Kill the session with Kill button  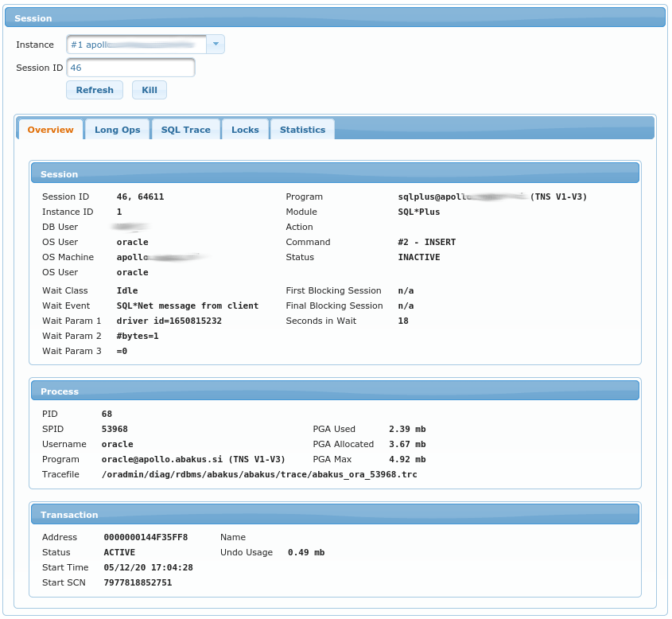click(150, 90)
